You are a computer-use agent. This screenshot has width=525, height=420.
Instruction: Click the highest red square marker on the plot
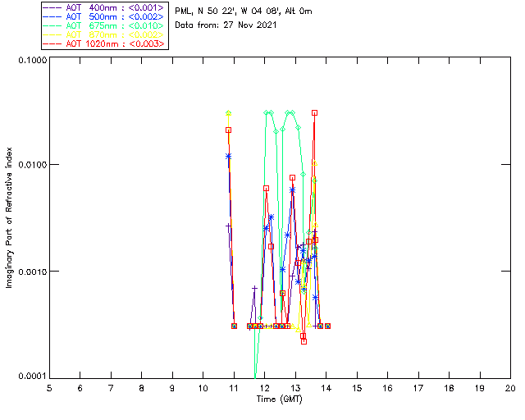point(314,113)
